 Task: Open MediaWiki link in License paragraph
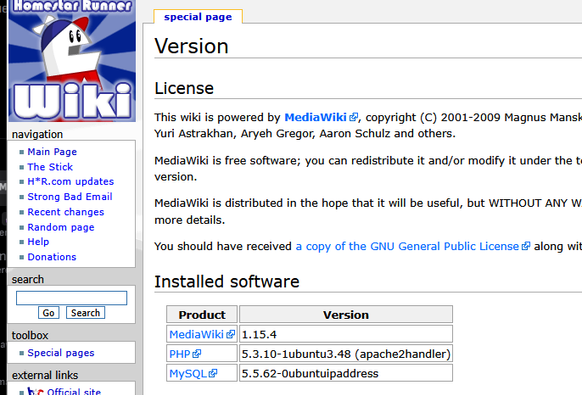[315, 117]
